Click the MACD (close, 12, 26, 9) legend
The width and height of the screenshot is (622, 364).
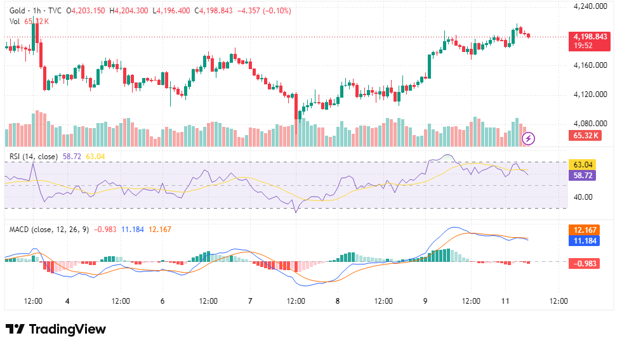click(x=50, y=230)
